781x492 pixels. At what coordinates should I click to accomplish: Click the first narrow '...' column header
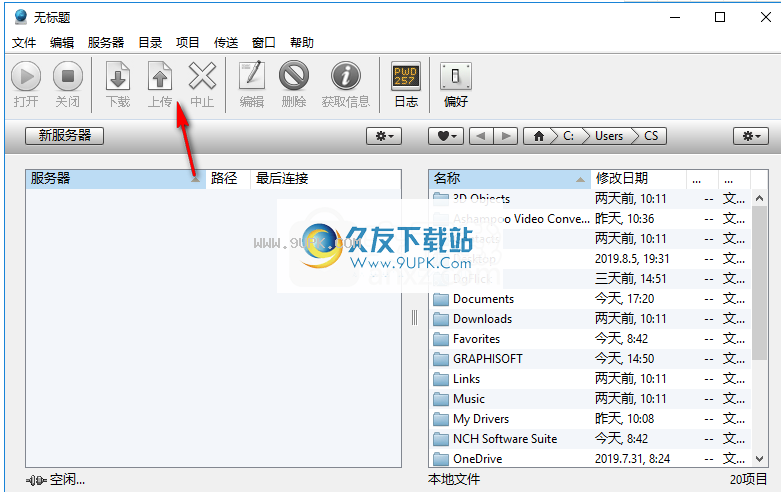(702, 178)
